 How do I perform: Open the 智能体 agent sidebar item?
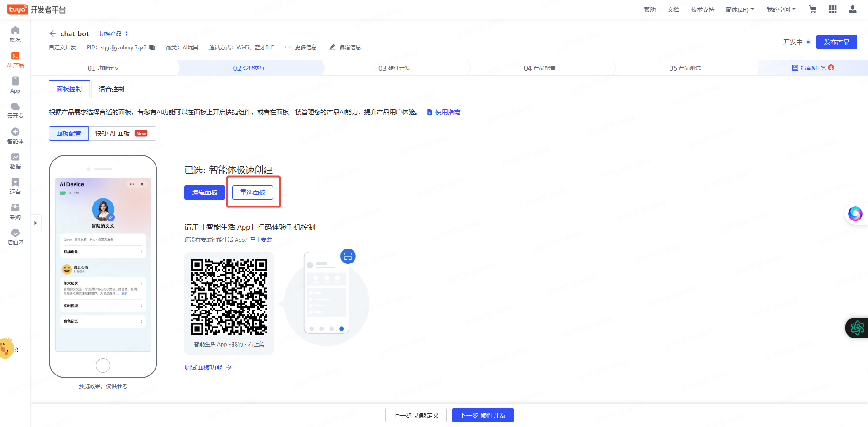pyautogui.click(x=15, y=136)
